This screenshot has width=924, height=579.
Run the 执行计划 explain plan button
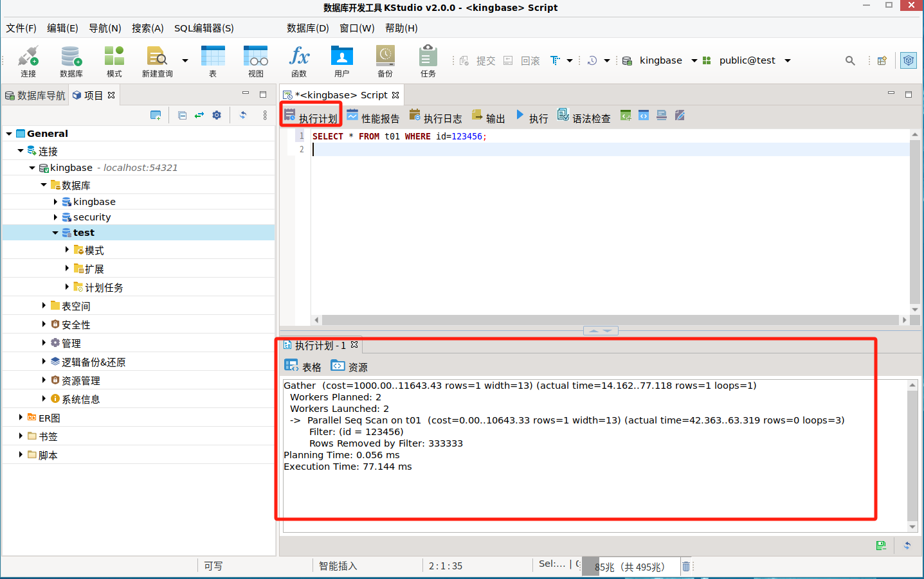pyautogui.click(x=311, y=118)
